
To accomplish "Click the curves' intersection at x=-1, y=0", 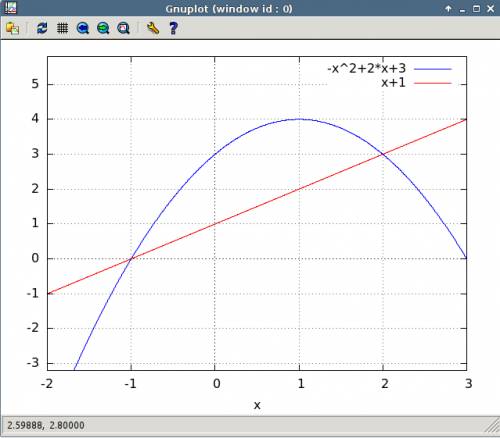I will pos(131,259).
